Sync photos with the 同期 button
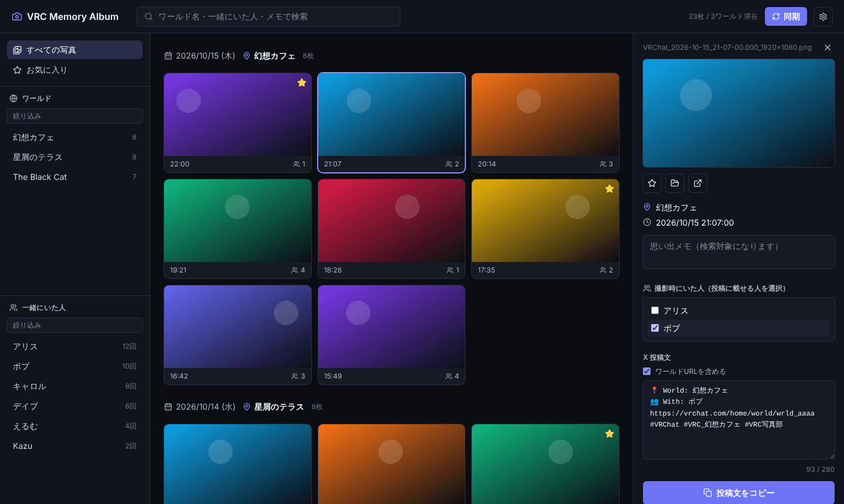This screenshot has width=844, height=504. click(x=786, y=16)
